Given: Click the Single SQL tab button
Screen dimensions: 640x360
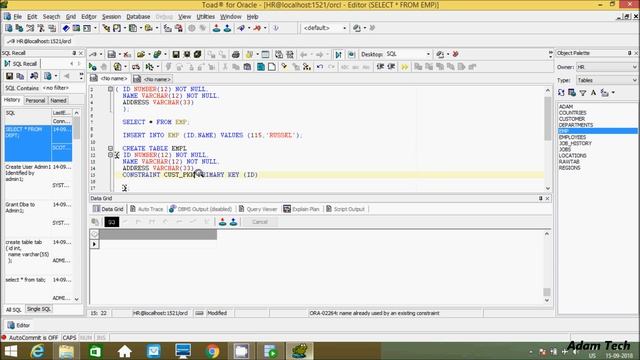Looking at the screenshot, I should (39, 309).
